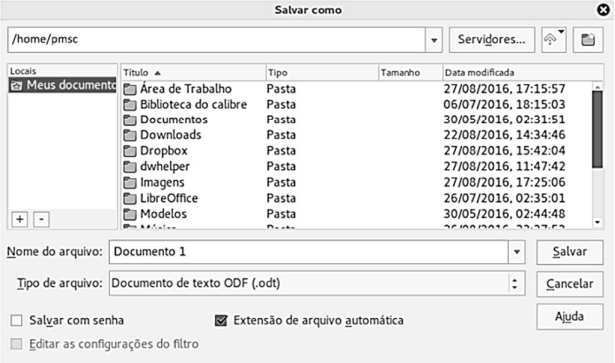The width and height of the screenshot is (615, 363).
Task: Open the Tipo de arquivo combo box
Action: click(x=317, y=283)
